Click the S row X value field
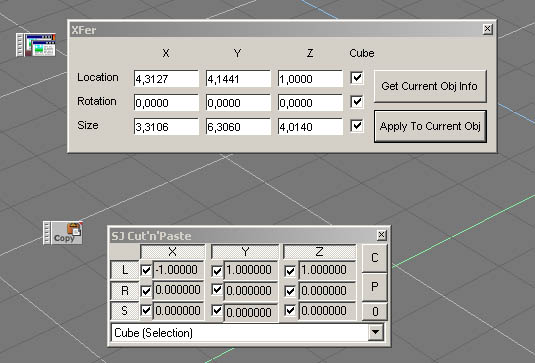This screenshot has height=363, width=535. tap(178, 311)
